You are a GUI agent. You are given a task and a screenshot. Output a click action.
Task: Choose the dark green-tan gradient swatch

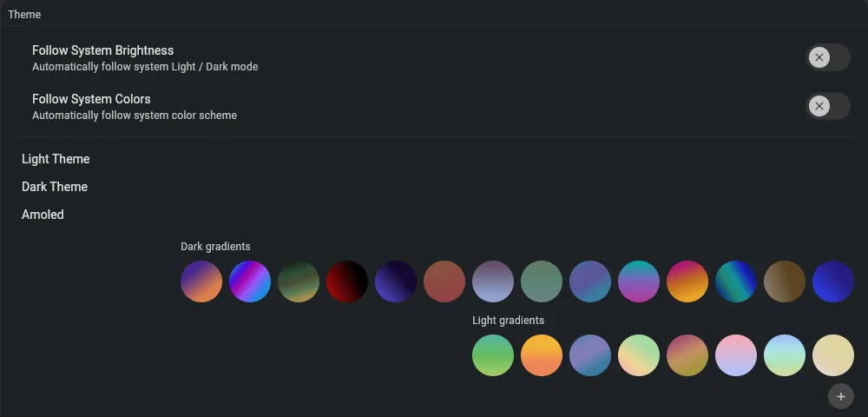click(x=299, y=281)
